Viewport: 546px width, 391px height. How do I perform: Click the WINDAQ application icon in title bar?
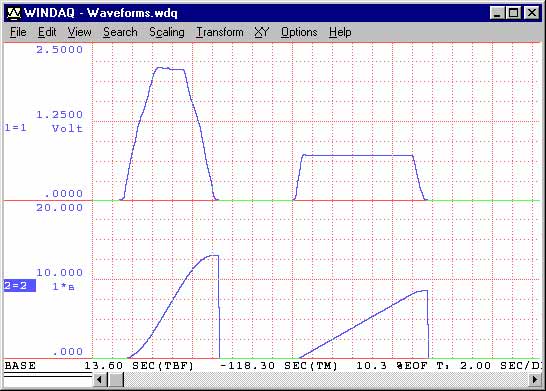(x=14, y=13)
